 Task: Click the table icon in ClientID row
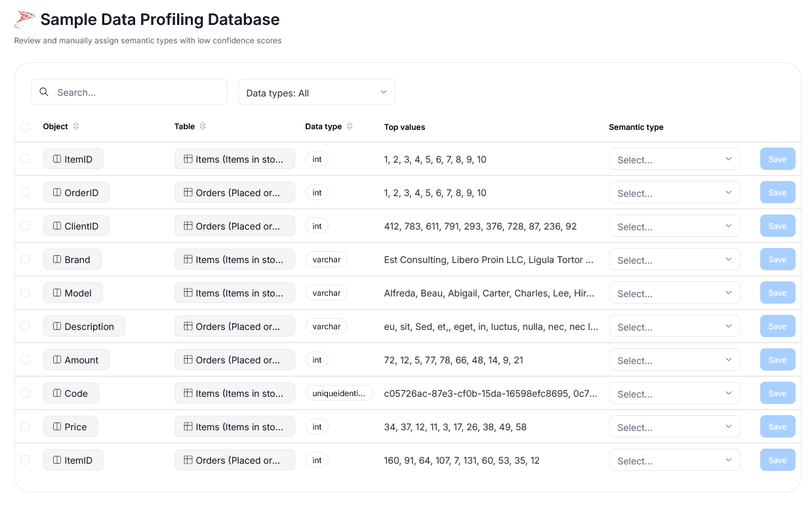(188, 226)
